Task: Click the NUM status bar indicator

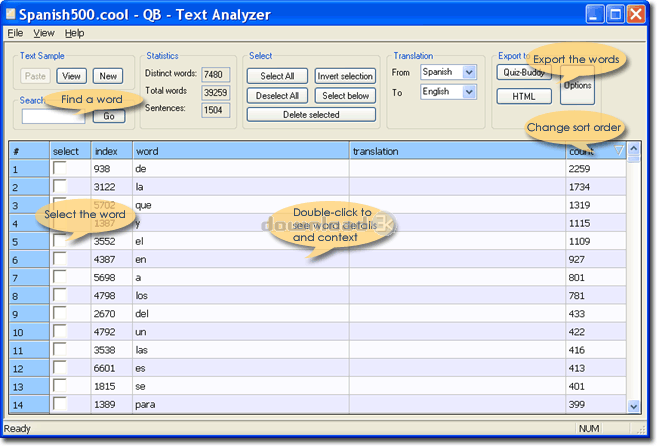Action: [589, 428]
